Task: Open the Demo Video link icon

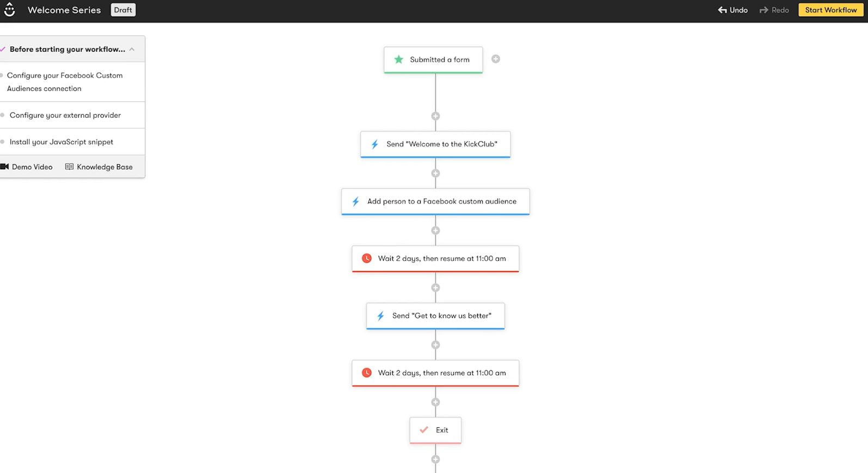Action: point(5,167)
